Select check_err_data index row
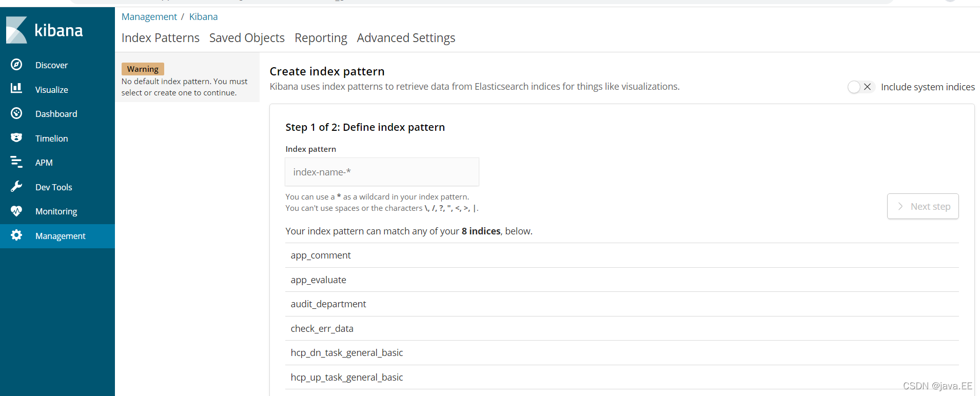 [622, 328]
